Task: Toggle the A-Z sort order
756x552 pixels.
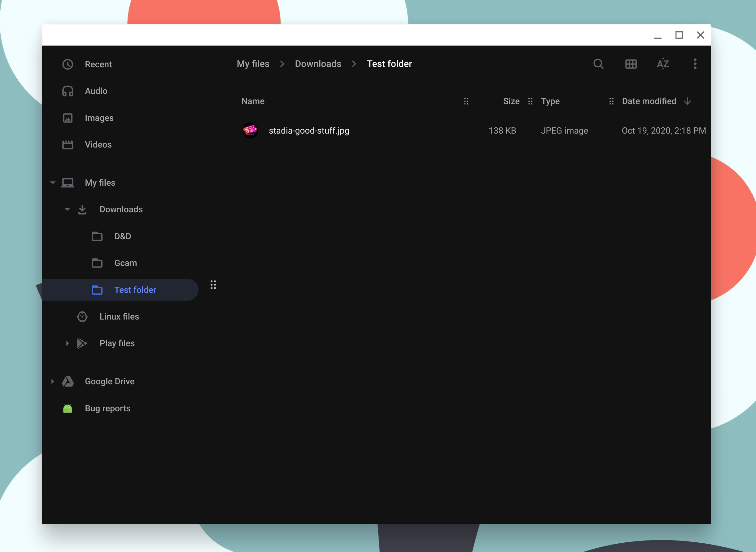Action: 663,64
